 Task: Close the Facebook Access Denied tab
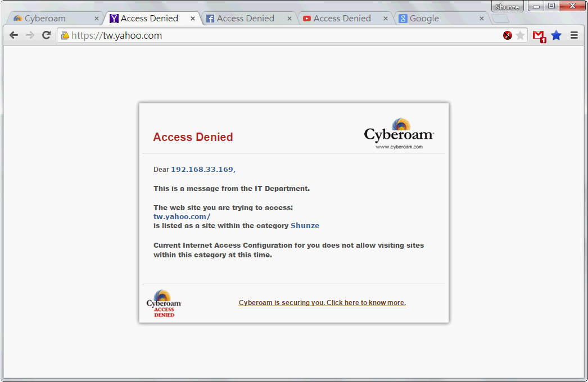point(289,19)
